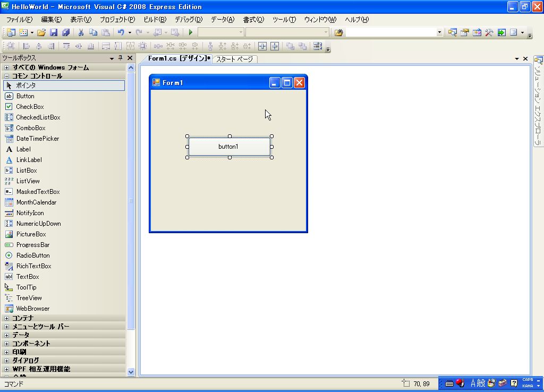Click the Toolbox scroll down arrow

[x=131, y=372]
